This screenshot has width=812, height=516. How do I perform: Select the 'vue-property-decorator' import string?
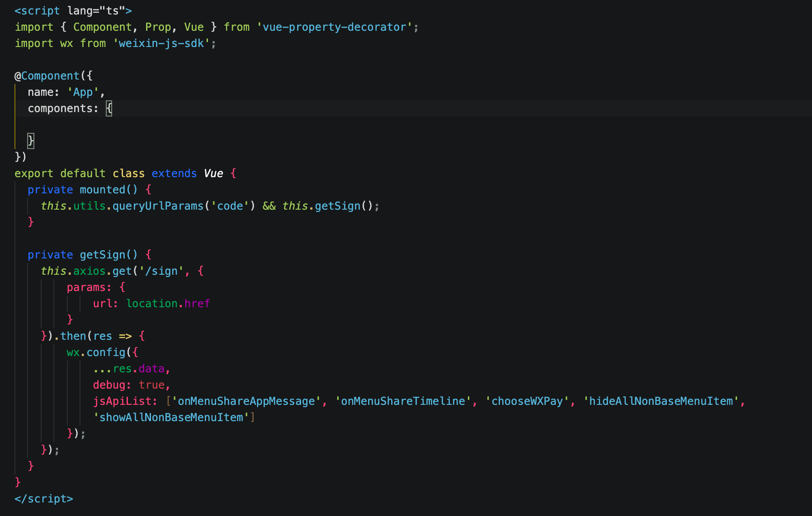pyautogui.click(x=335, y=27)
